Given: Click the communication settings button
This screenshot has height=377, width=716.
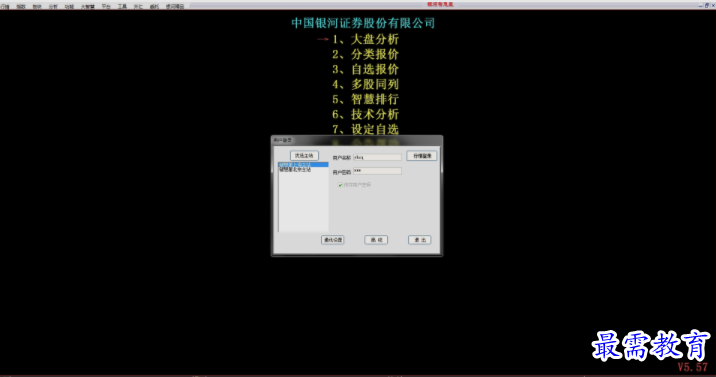Looking at the screenshot, I should point(332,240).
